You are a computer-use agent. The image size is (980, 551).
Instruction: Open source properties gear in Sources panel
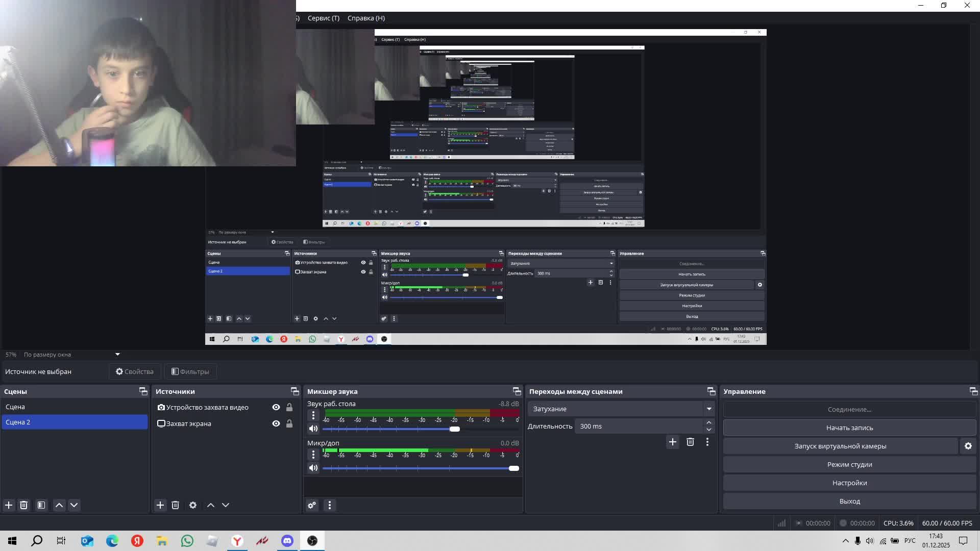(193, 505)
